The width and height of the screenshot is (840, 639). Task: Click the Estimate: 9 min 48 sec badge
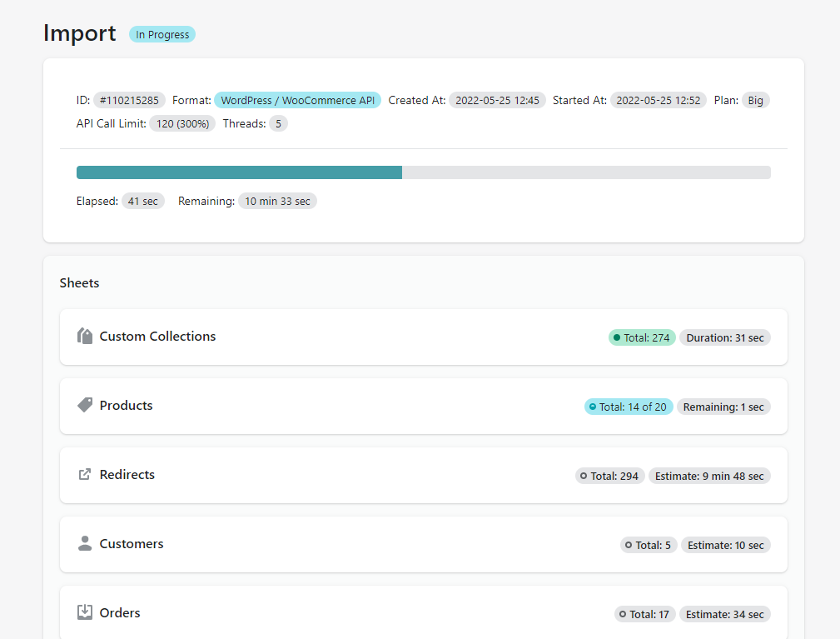click(x=709, y=476)
